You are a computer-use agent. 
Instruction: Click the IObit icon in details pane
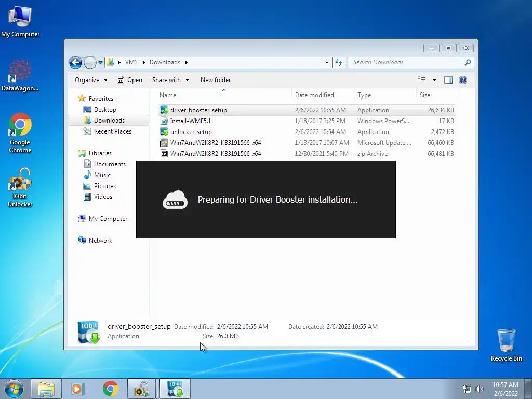pyautogui.click(x=88, y=332)
